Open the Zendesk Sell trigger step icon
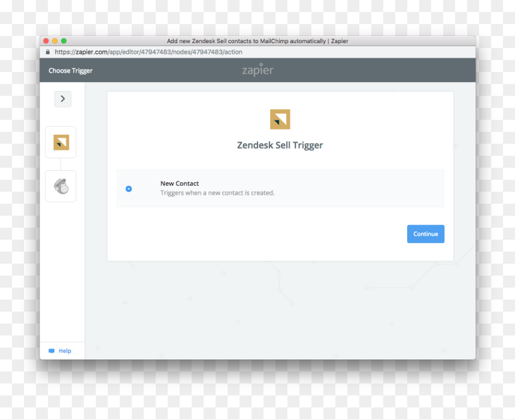The width and height of the screenshot is (515, 420). tap(60, 143)
